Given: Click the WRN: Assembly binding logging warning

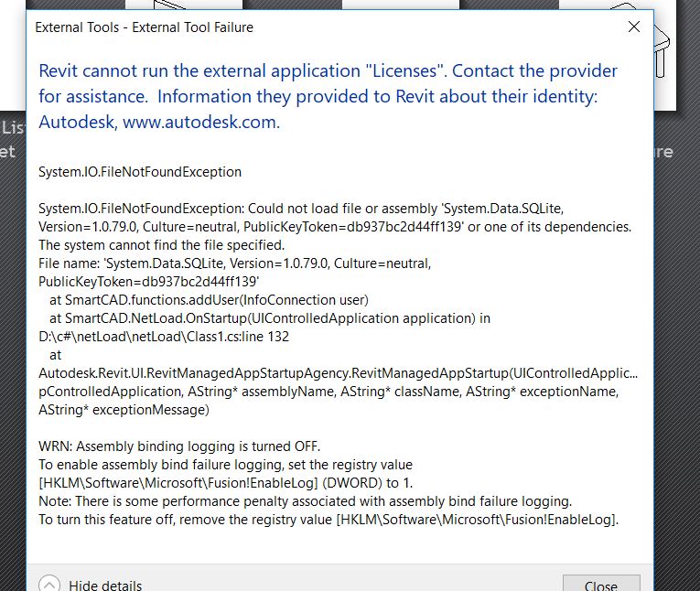Looking at the screenshot, I should (179, 446).
